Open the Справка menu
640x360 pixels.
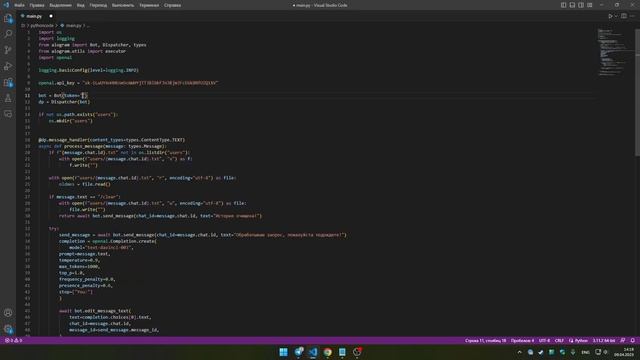173,5
